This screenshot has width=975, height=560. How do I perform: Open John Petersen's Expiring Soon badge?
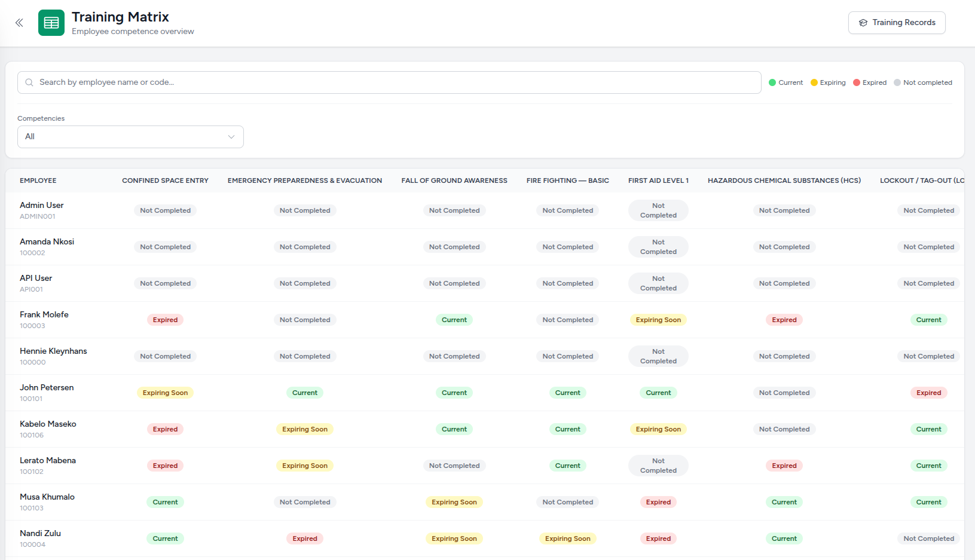point(165,393)
